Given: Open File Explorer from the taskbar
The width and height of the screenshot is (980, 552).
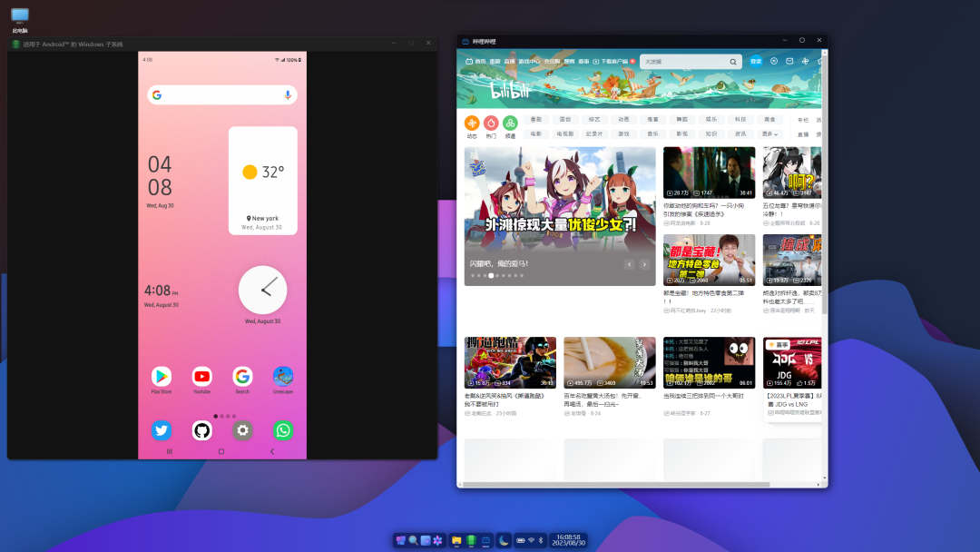Looking at the screenshot, I should [456, 540].
